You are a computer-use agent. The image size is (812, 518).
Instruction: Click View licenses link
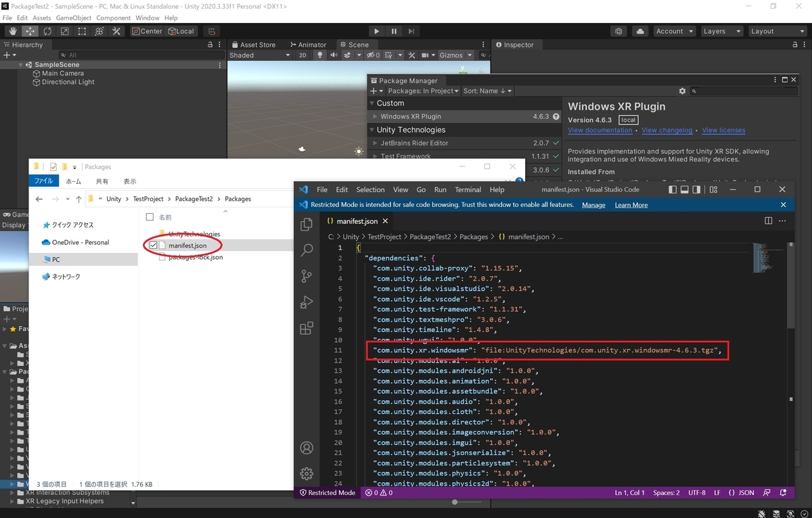click(723, 131)
